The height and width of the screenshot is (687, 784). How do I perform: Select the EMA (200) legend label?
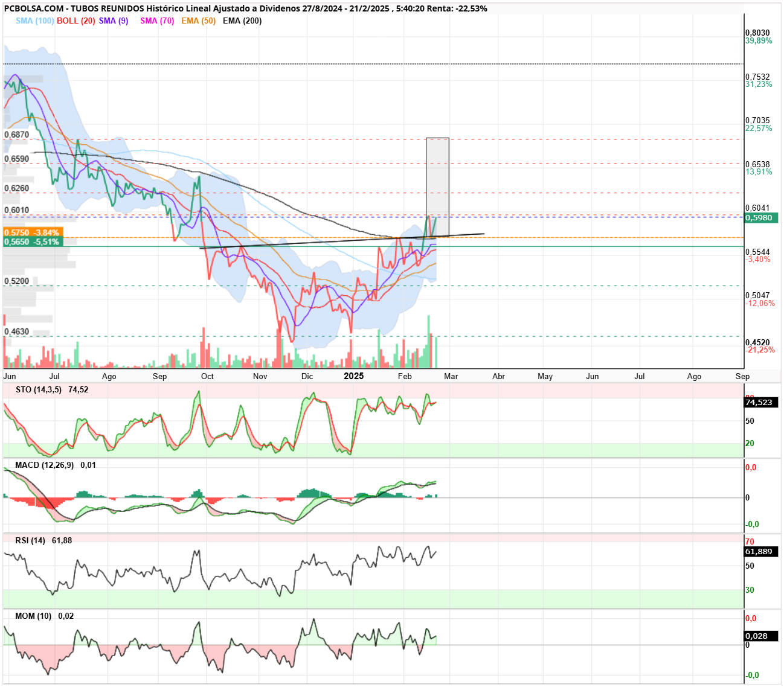coord(242,21)
